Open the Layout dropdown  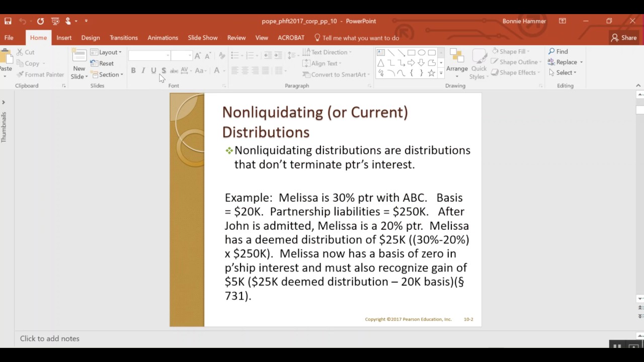click(x=106, y=52)
